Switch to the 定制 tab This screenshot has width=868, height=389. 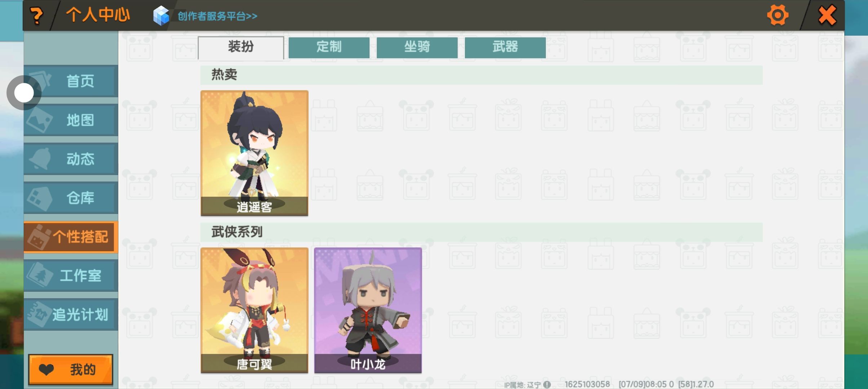pyautogui.click(x=329, y=47)
